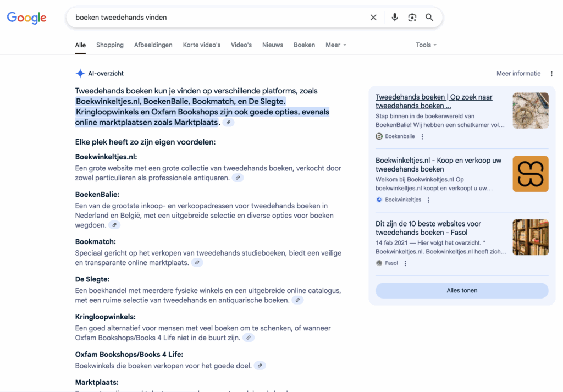Click the Alles tonen button
The width and height of the screenshot is (563, 392).
click(462, 290)
